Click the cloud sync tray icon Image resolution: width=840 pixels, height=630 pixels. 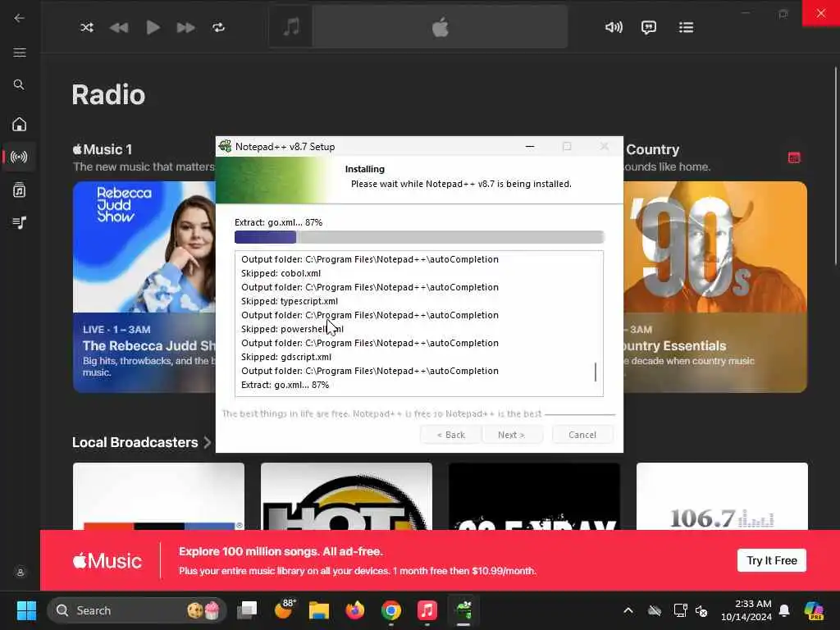pyautogui.click(x=655, y=610)
